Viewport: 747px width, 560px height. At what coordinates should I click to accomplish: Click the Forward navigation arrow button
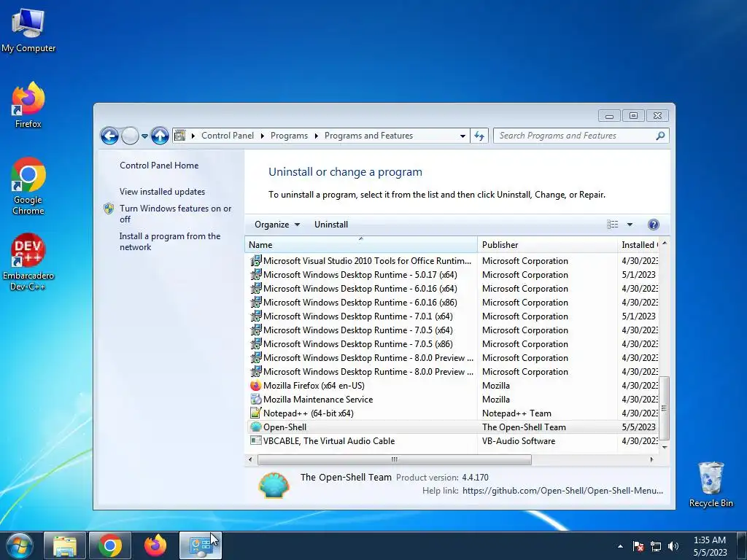click(130, 136)
